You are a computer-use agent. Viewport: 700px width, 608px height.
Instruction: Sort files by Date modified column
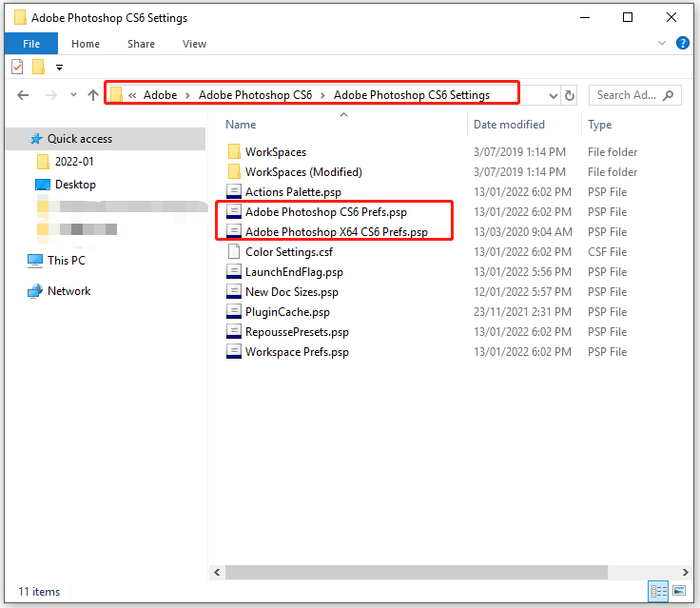[x=509, y=125]
